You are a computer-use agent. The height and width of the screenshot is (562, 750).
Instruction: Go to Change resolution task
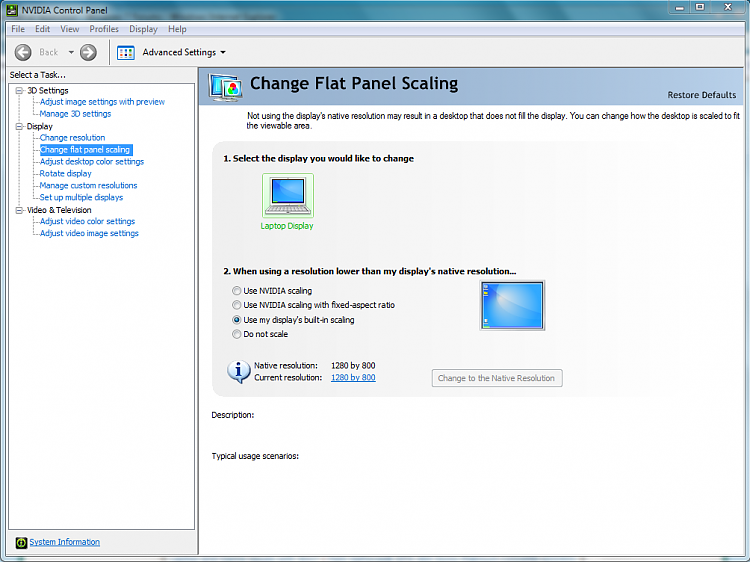(x=72, y=138)
